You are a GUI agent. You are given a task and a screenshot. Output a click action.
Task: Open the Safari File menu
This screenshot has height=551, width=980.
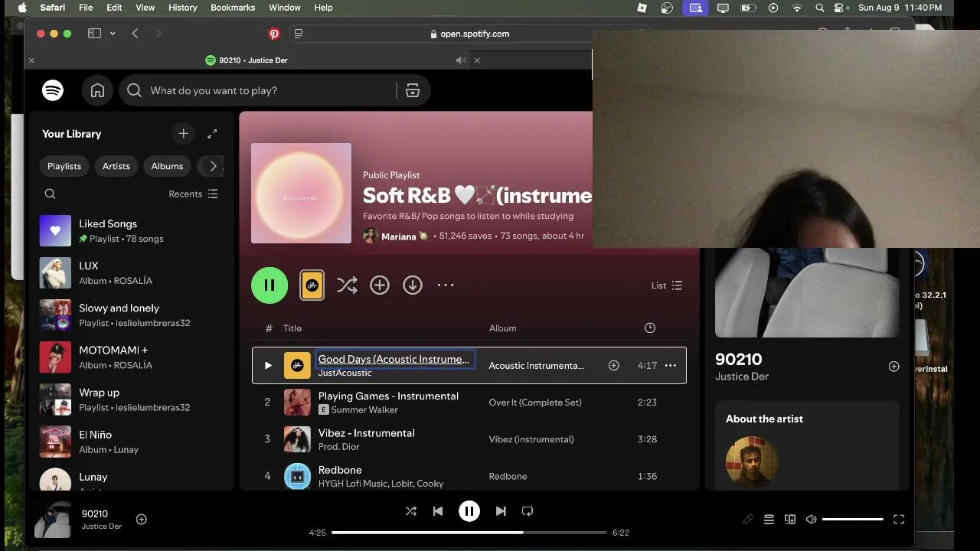(86, 8)
